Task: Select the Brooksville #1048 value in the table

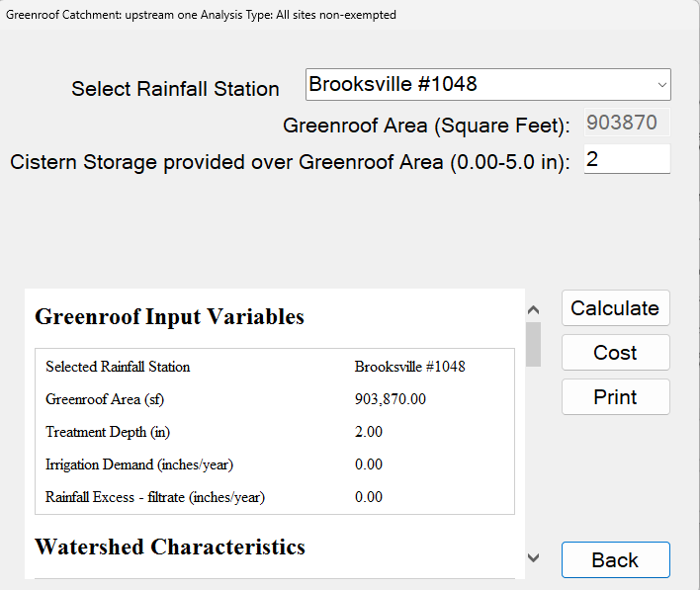Action: click(409, 367)
